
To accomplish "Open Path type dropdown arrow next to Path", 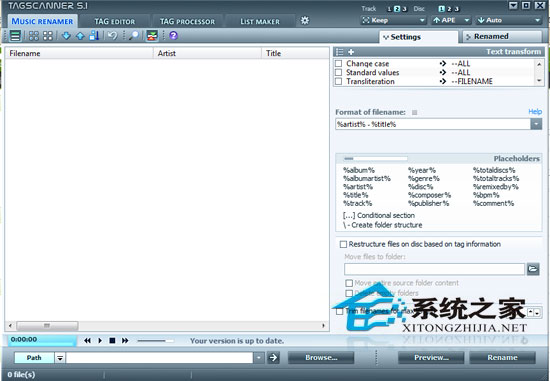I will tap(60, 358).
